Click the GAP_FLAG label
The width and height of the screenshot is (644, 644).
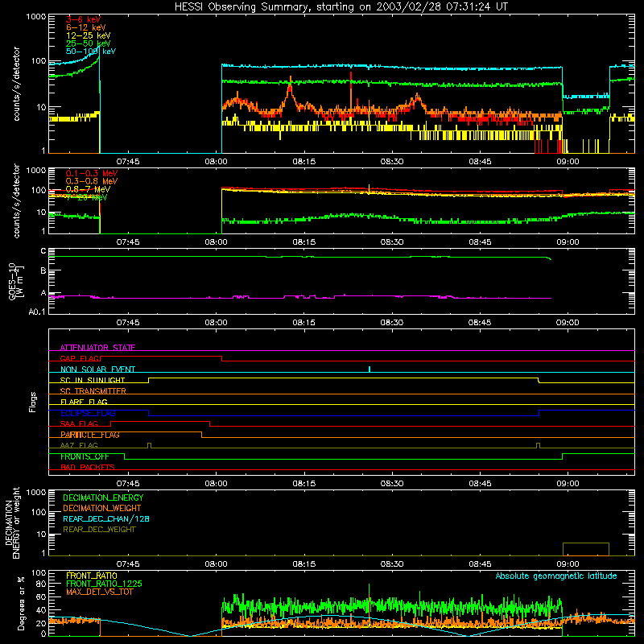(x=80, y=358)
